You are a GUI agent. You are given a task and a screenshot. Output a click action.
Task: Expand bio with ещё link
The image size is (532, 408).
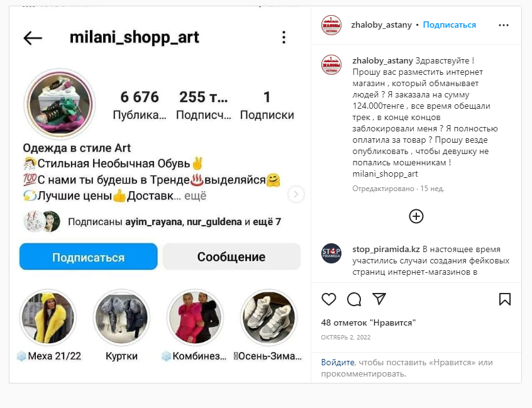click(195, 196)
